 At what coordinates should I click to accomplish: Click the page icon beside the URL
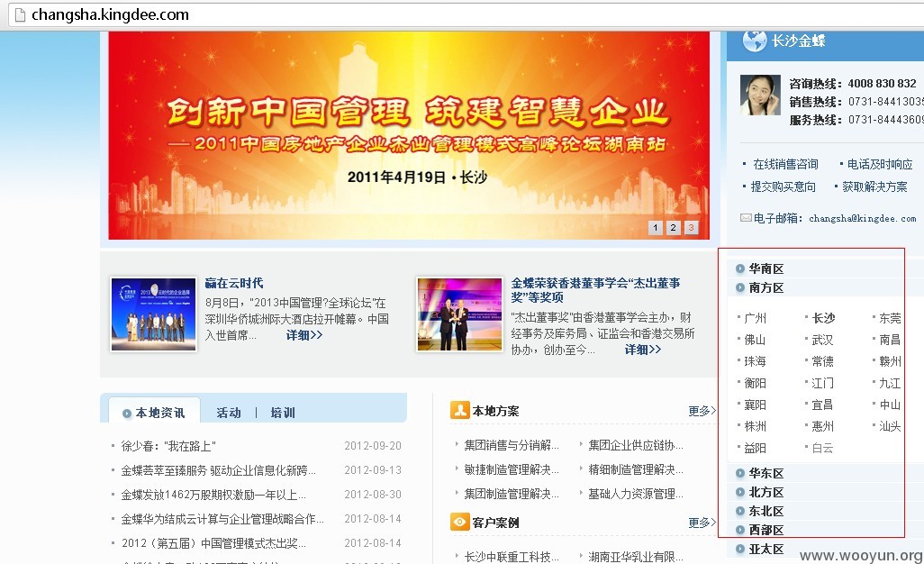(20, 14)
